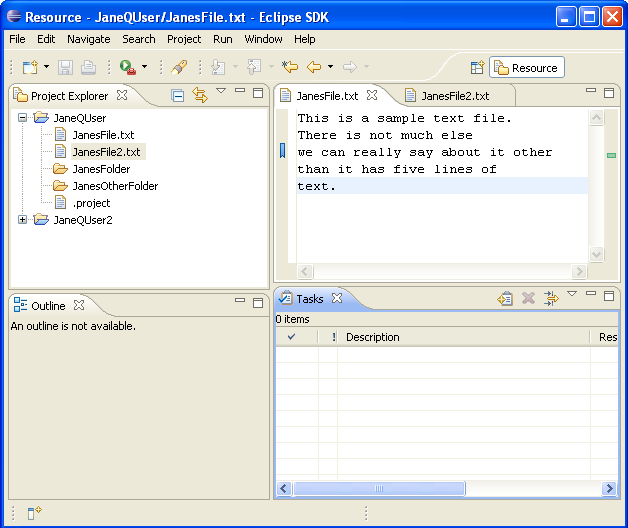The height and width of the screenshot is (528, 628).
Task: Click the Forward navigation arrow icon
Action: pos(350,67)
